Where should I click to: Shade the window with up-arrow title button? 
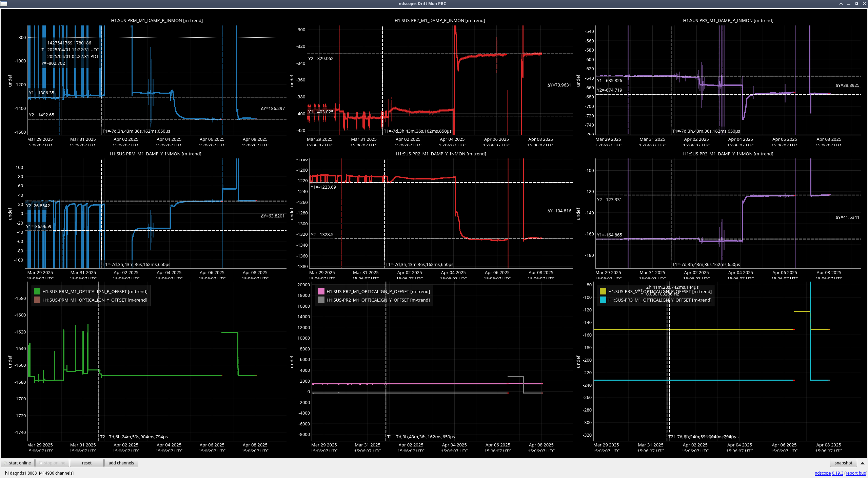tap(841, 4)
